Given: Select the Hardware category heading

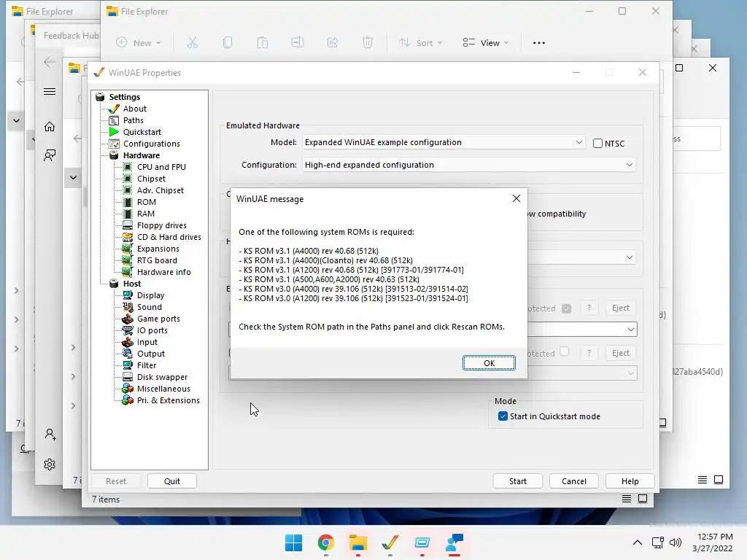Looking at the screenshot, I should pos(141,155).
